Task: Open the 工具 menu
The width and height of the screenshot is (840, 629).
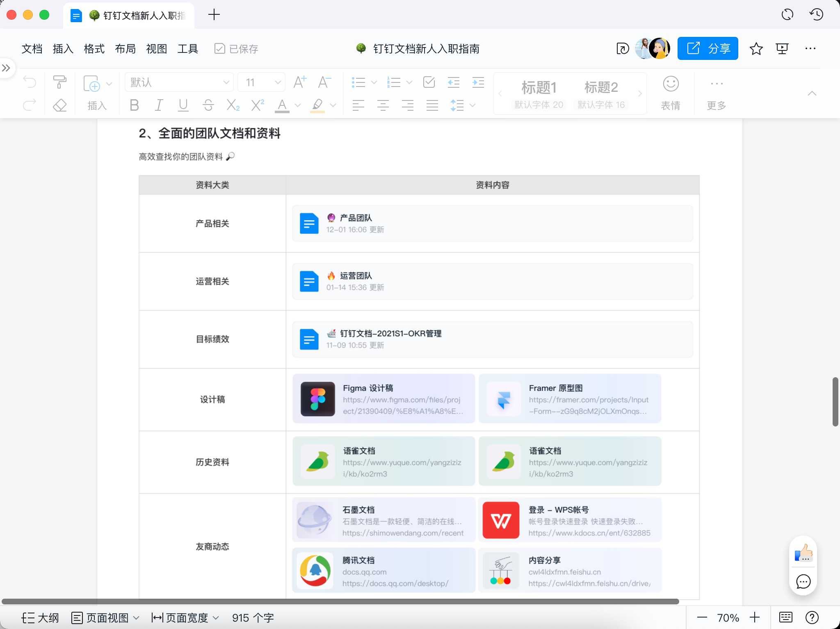Action: [187, 48]
